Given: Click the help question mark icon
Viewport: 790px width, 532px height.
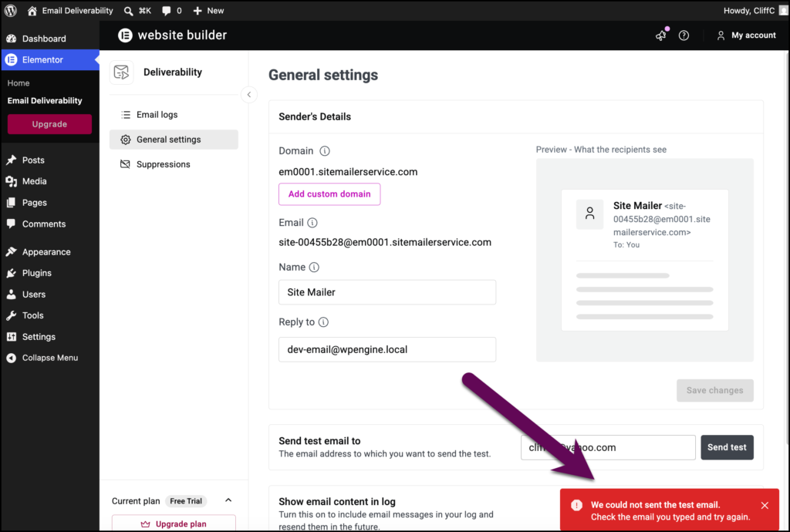Looking at the screenshot, I should point(684,35).
